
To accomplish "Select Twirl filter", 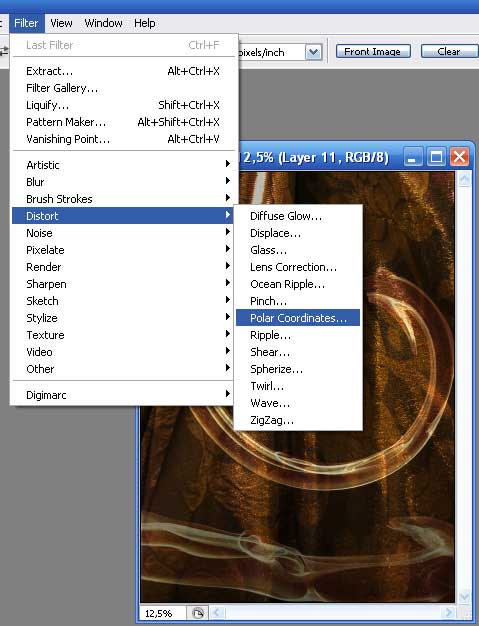I will (298, 386).
